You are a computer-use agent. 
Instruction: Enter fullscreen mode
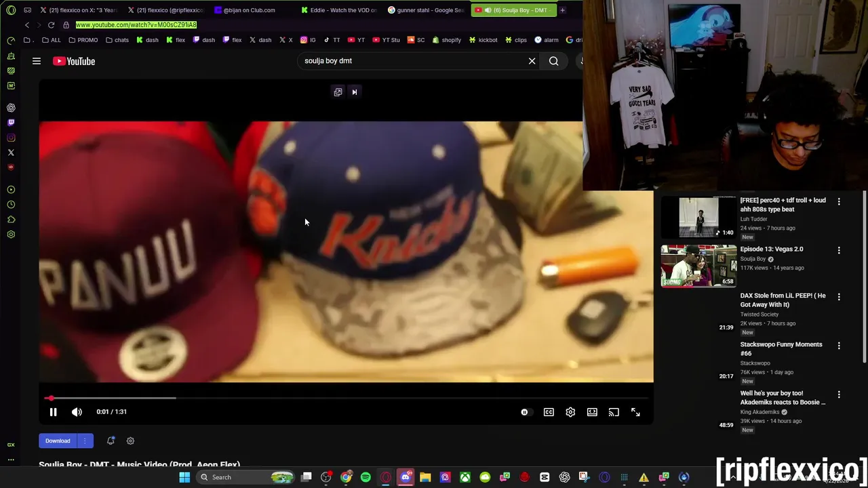[635, 412]
